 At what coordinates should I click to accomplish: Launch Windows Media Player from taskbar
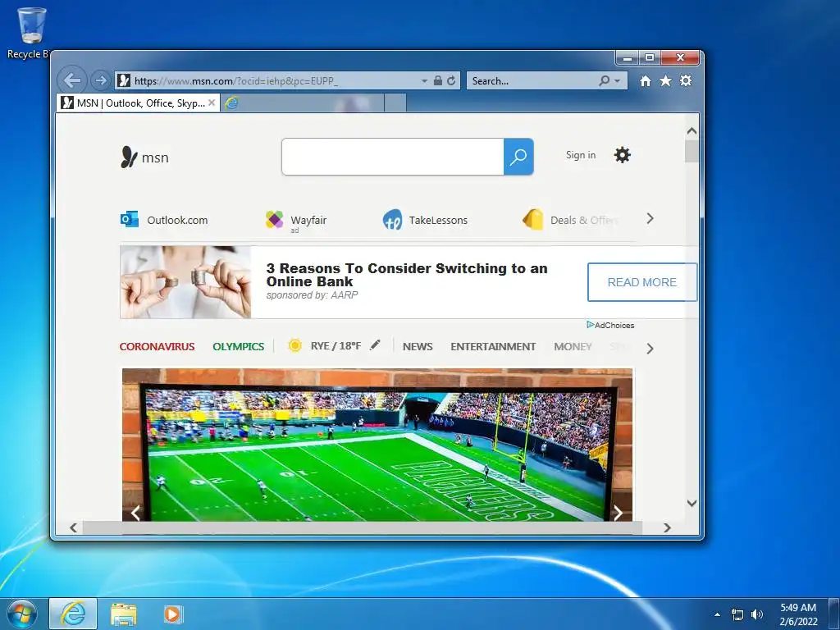172,614
